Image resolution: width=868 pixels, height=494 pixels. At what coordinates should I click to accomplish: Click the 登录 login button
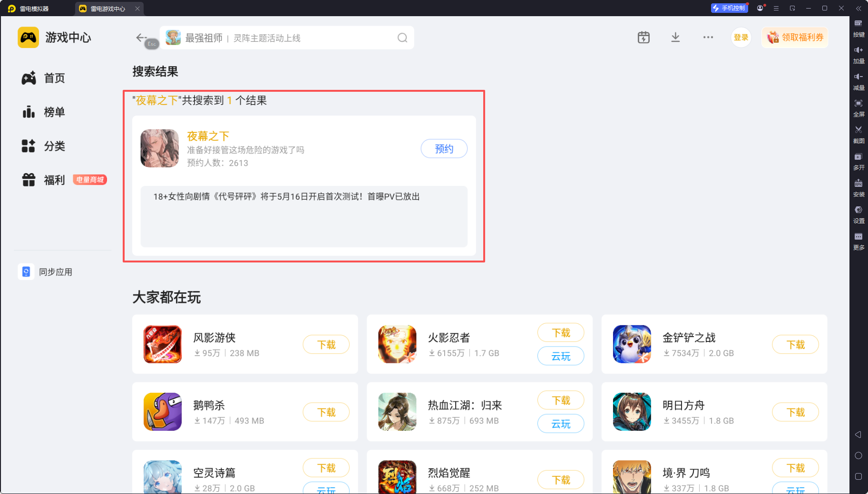[x=741, y=38]
